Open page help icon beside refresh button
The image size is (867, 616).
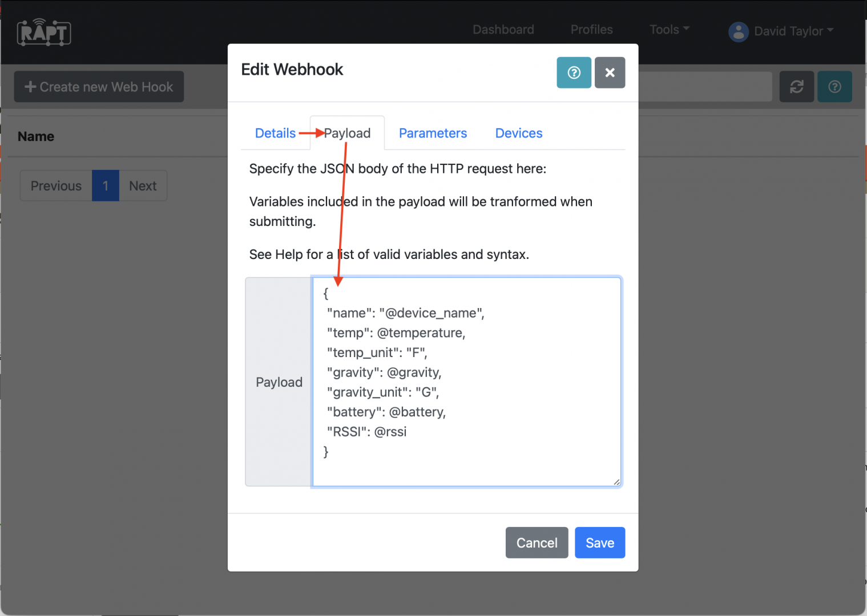(834, 87)
